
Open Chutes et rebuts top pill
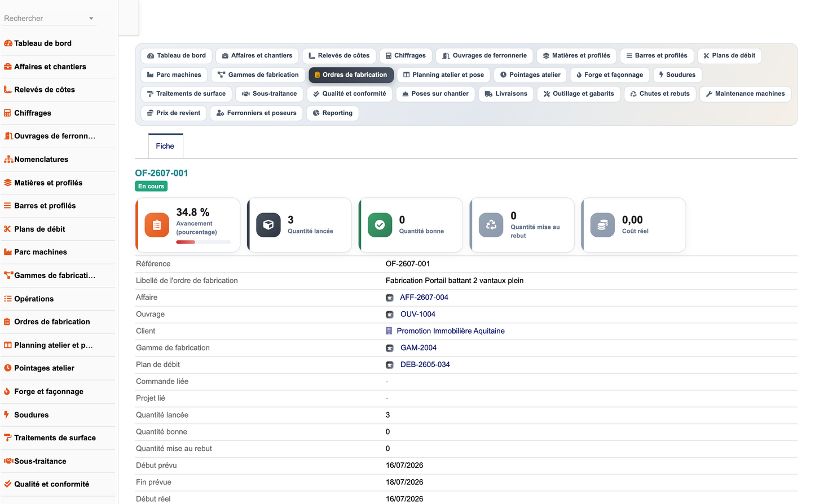tap(660, 94)
